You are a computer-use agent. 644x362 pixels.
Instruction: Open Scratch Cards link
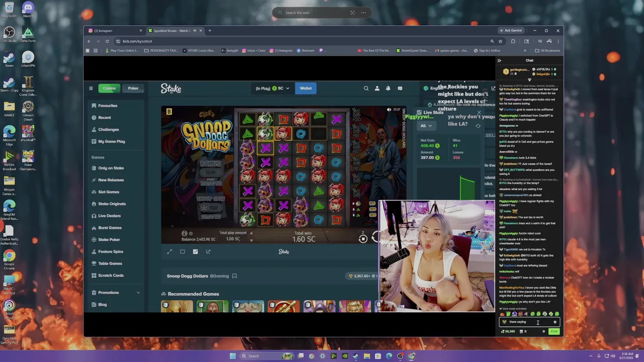point(111,276)
